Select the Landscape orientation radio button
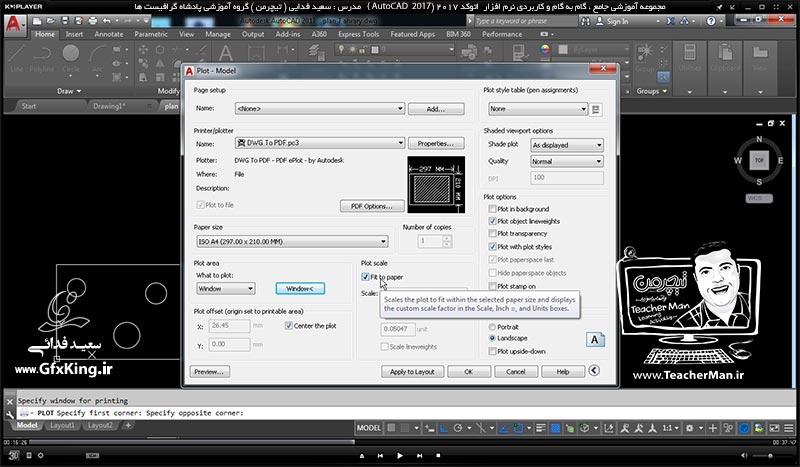Viewport: 800px width, 467px height. pos(492,338)
